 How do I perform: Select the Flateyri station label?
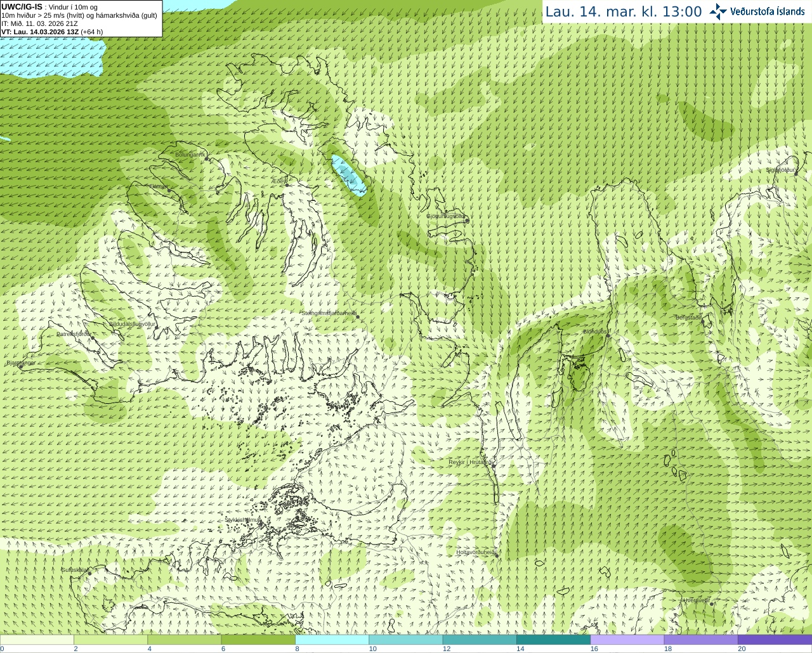click(x=159, y=186)
